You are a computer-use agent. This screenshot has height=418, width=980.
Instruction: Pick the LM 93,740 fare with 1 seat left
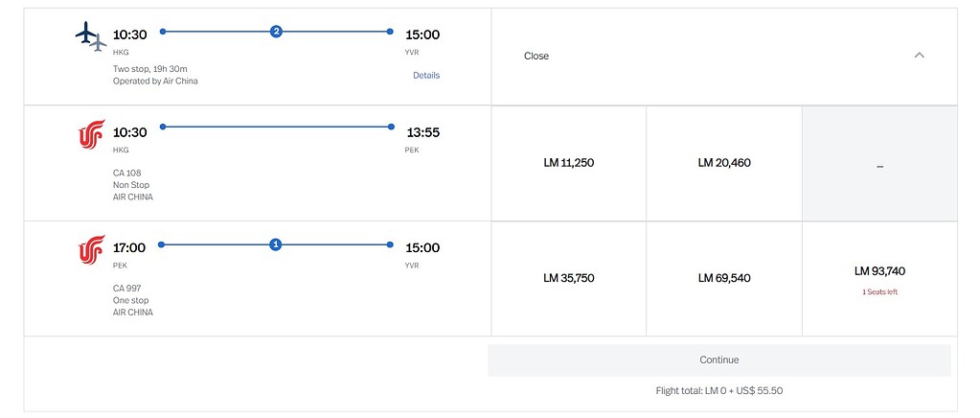click(879, 271)
